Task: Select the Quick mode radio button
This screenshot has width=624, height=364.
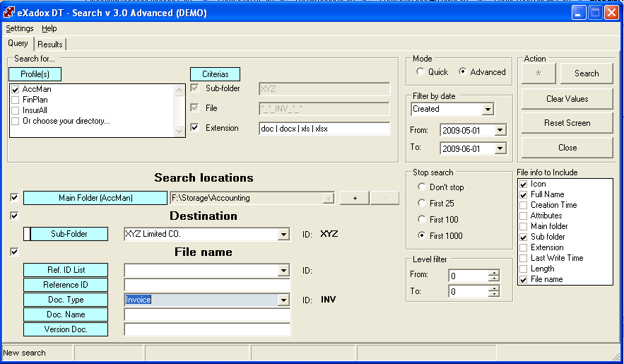Action: click(x=421, y=72)
